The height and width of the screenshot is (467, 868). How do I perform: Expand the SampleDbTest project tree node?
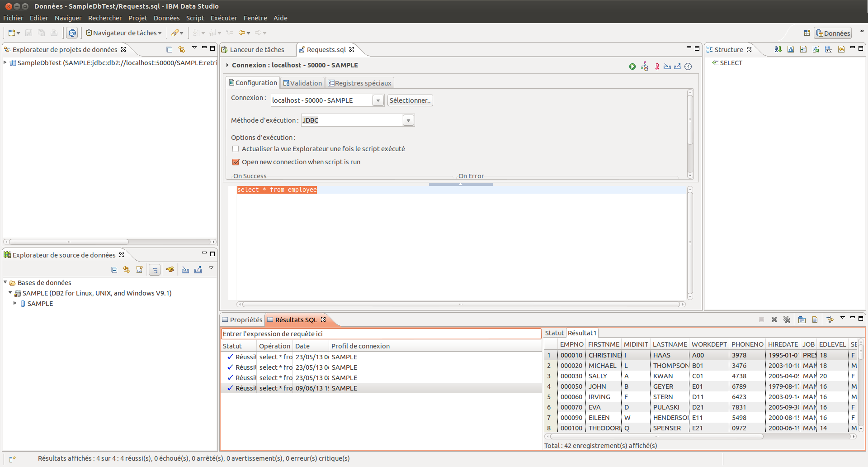[5, 62]
